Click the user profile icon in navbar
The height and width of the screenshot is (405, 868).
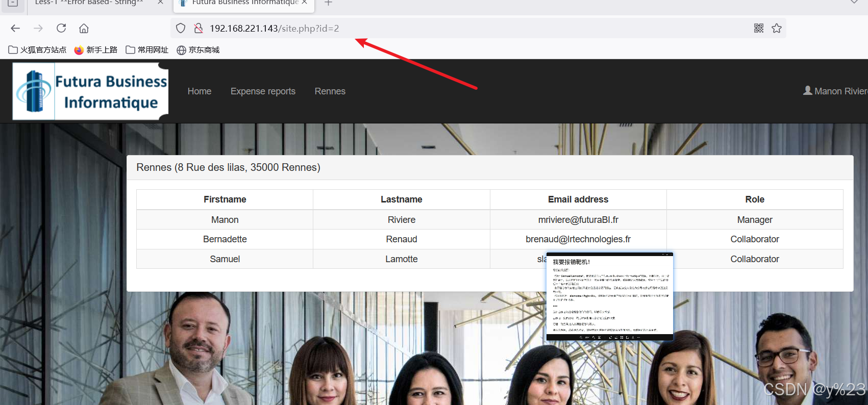(808, 90)
